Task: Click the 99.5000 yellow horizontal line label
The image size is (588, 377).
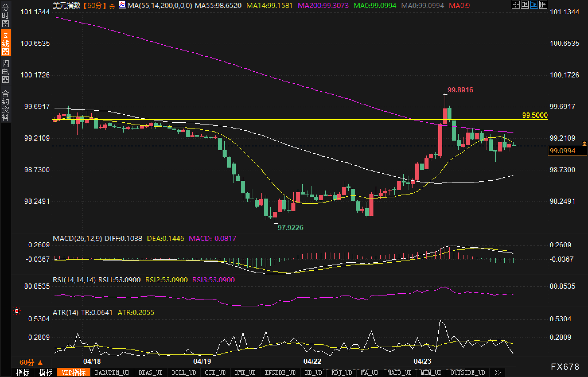Action: [535, 115]
